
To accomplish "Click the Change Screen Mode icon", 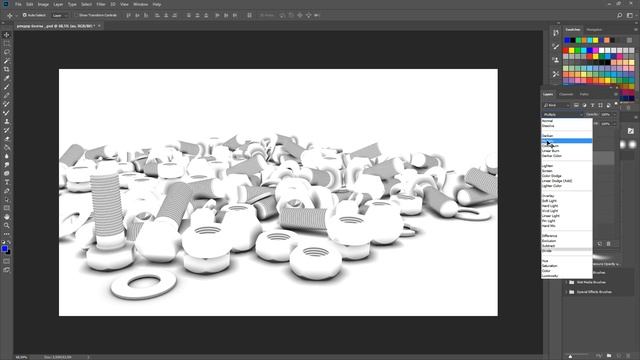I will (x=7, y=270).
